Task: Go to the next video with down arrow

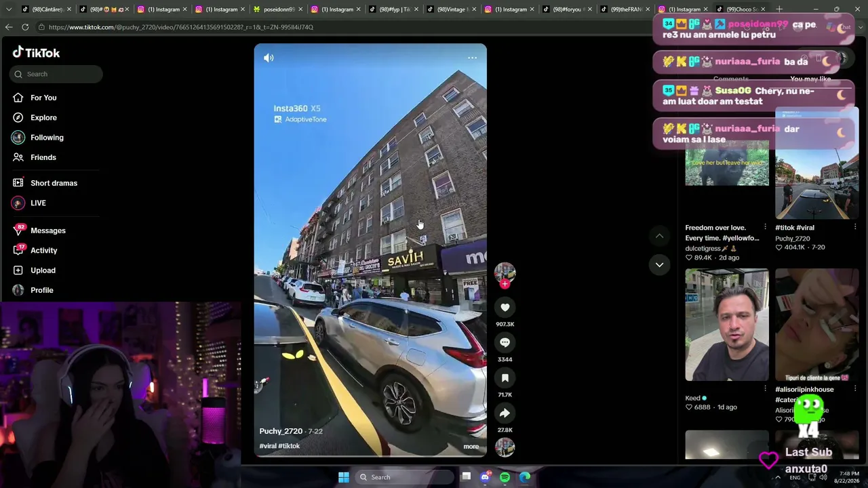Action: point(659,265)
